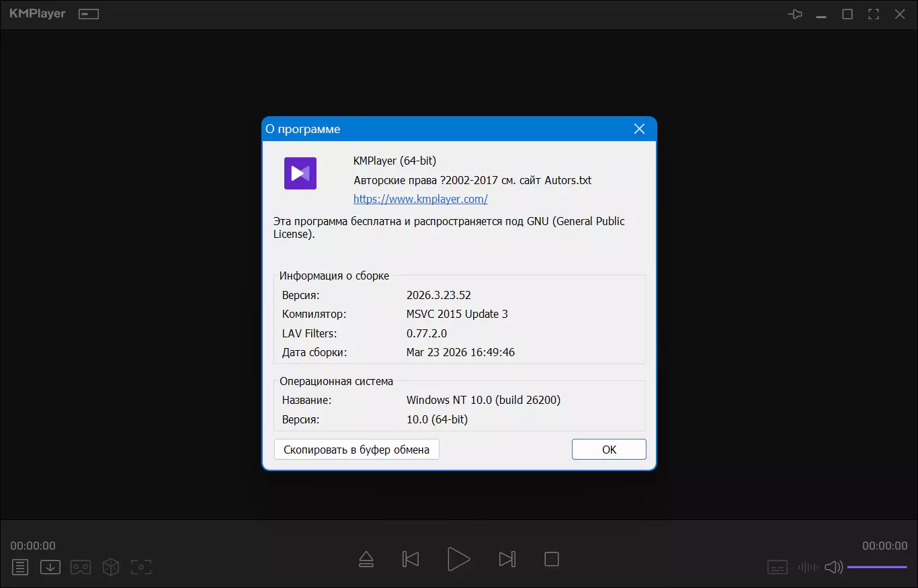918x588 pixels.
Task: Click the screen capture frame icon
Action: pos(141,567)
